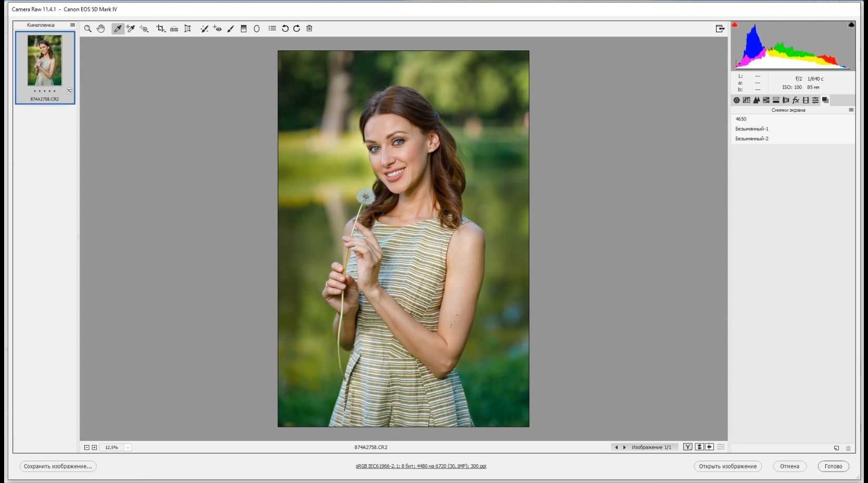The height and width of the screenshot is (483, 868).
Task: Click the Открыть изображение button
Action: (x=727, y=466)
